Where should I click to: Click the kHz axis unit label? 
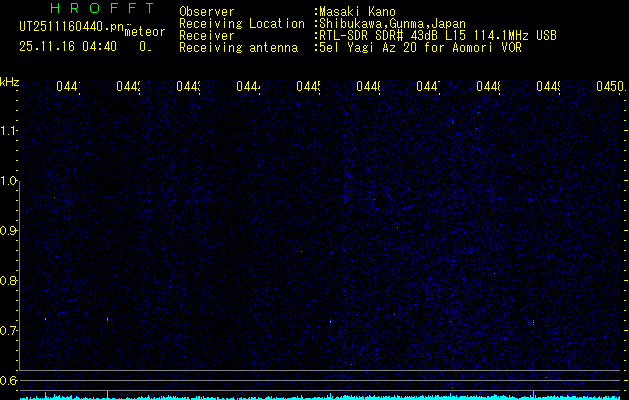click(10, 82)
